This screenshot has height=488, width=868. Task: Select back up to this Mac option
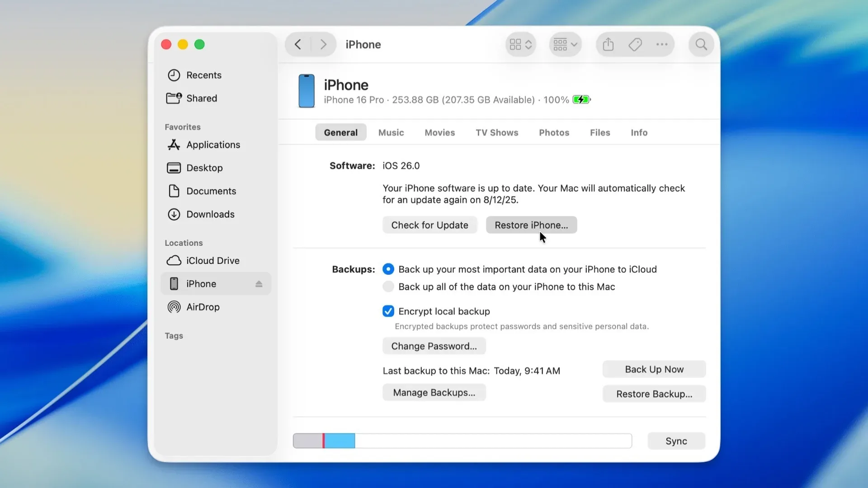coord(388,286)
